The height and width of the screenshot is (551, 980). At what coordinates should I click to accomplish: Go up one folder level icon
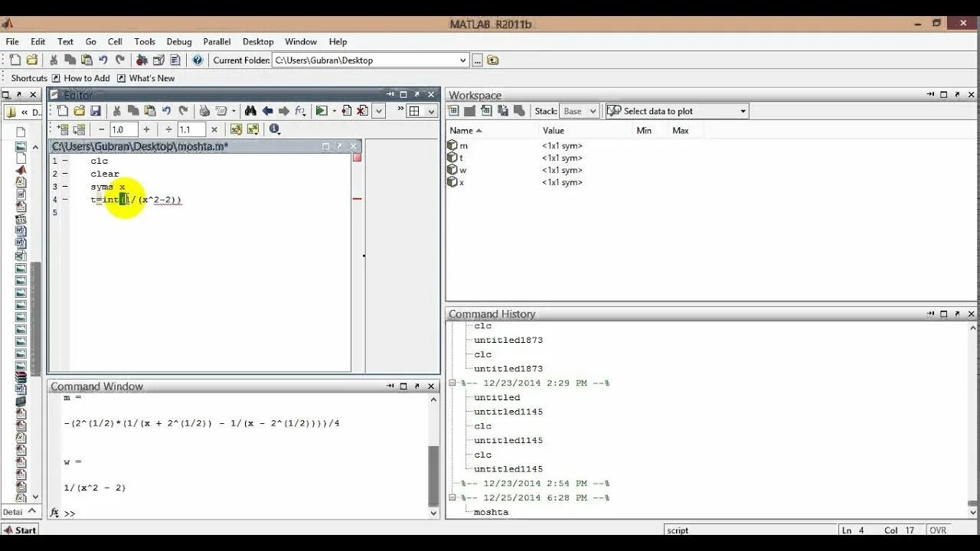493,60
